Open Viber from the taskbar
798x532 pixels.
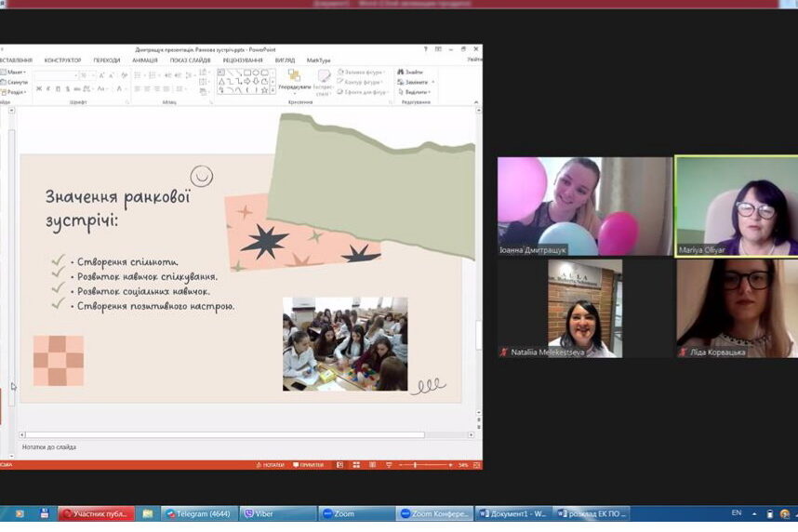pos(278,513)
